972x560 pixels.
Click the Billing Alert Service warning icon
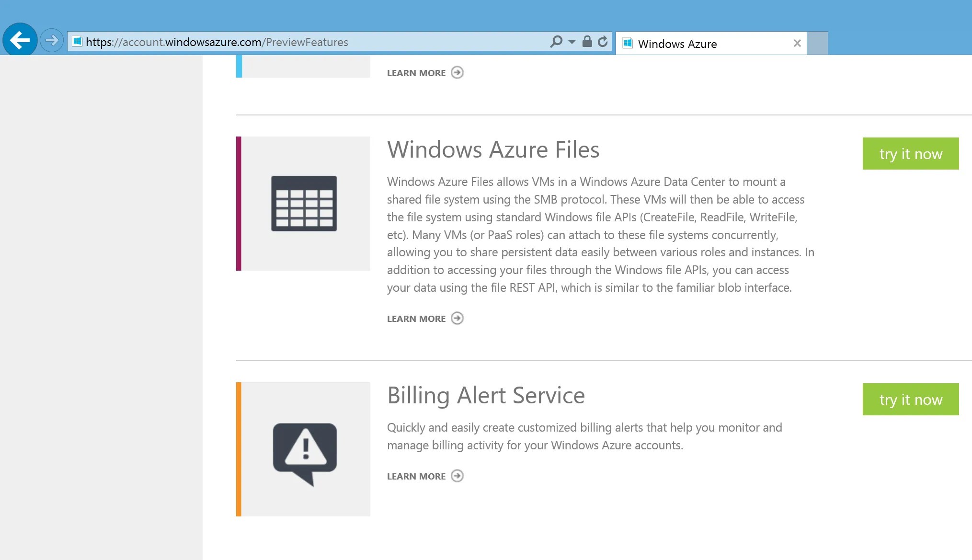click(x=305, y=454)
